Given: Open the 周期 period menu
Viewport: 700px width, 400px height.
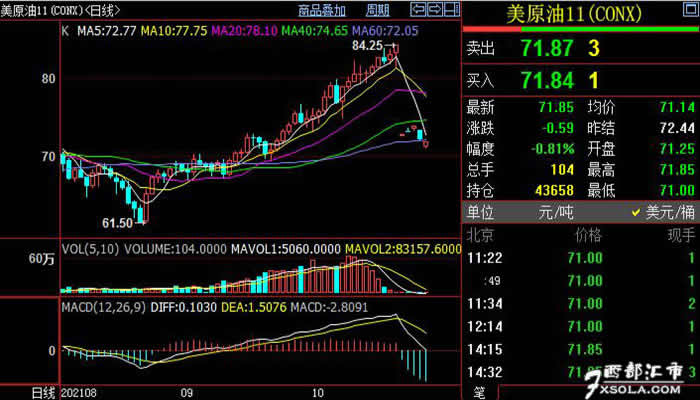Looking at the screenshot, I should point(377,11).
